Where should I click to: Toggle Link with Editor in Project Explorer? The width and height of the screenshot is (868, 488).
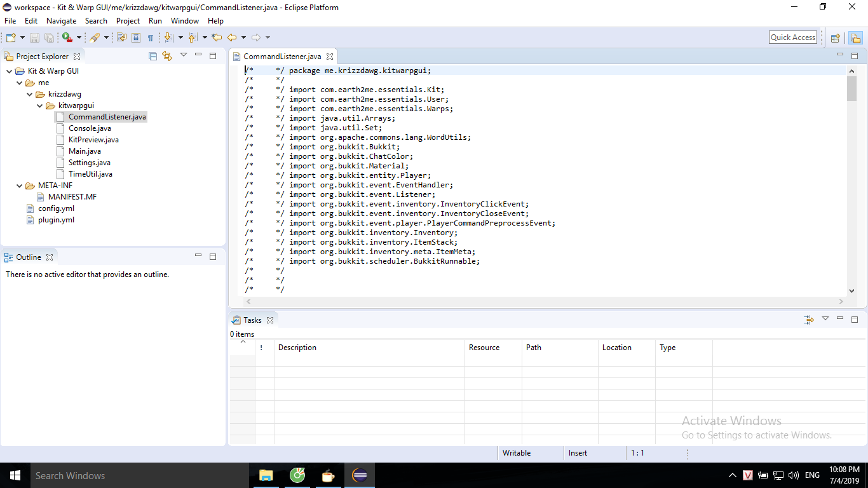(167, 56)
